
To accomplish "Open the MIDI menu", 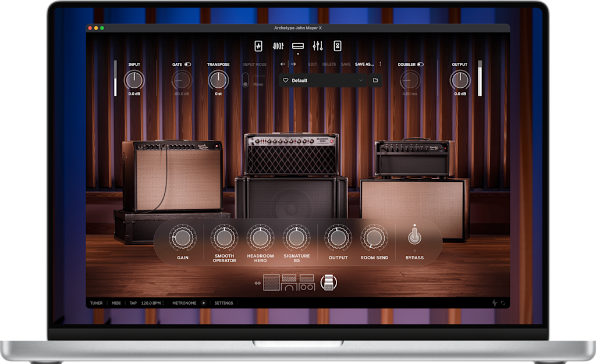I will (116, 303).
